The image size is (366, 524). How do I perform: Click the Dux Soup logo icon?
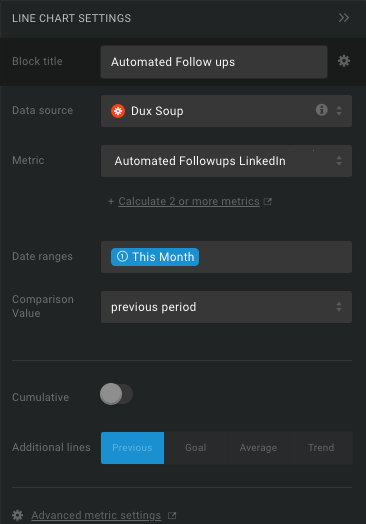(x=118, y=111)
